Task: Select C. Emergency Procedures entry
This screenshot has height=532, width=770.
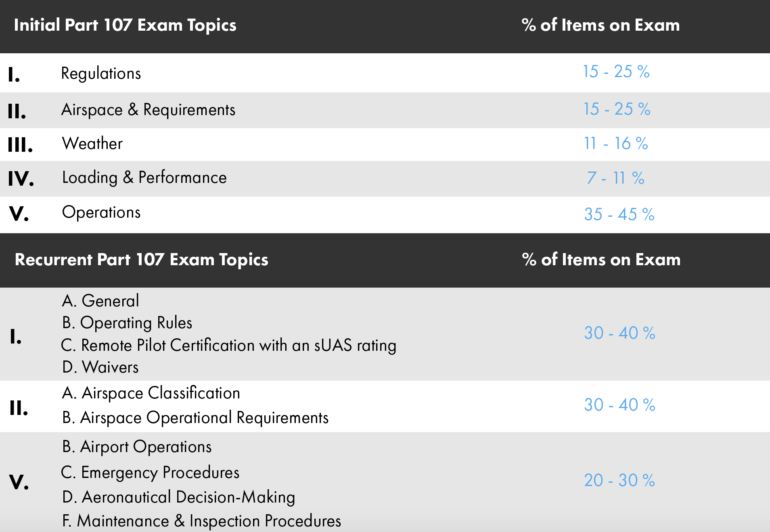Action: coord(150,473)
